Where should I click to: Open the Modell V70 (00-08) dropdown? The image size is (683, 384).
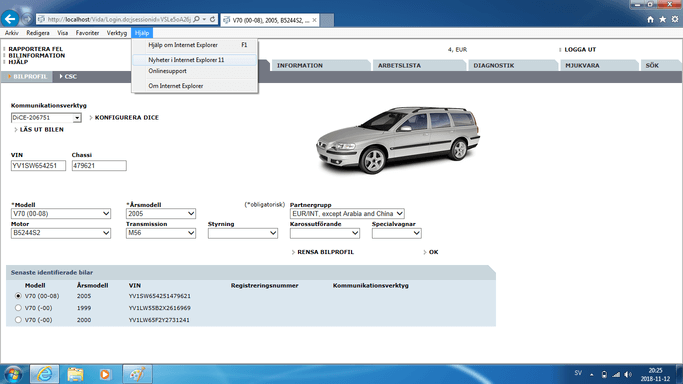point(61,214)
